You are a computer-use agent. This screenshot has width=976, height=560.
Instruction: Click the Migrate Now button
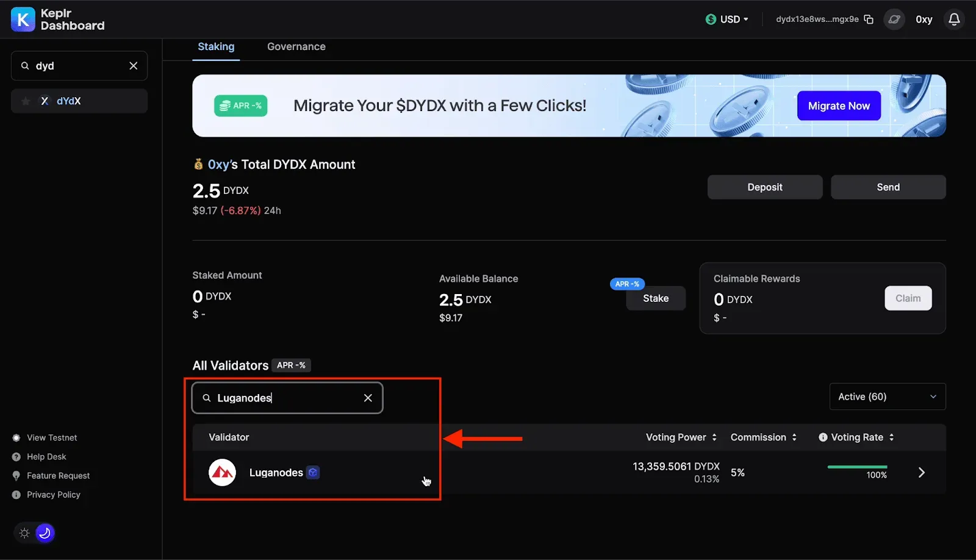[x=839, y=106]
